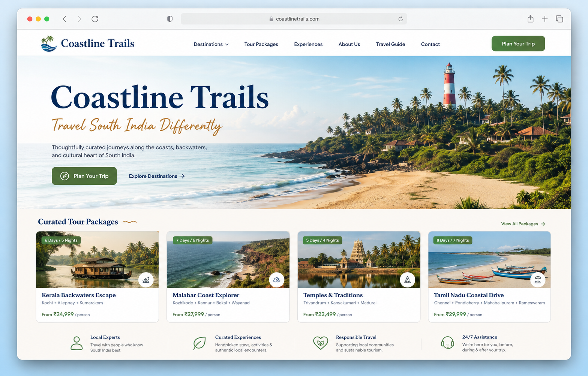
Task: Click the Coastline Trails palm tree logo
Action: (x=49, y=43)
